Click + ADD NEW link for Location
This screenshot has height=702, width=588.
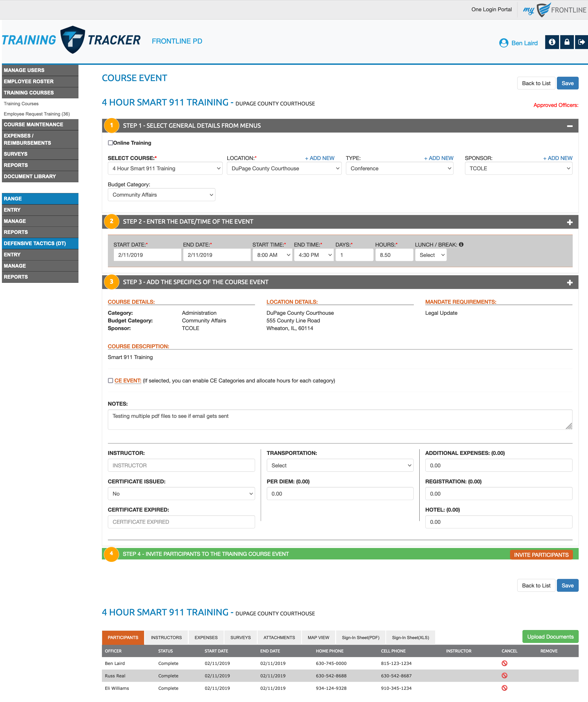click(x=320, y=158)
